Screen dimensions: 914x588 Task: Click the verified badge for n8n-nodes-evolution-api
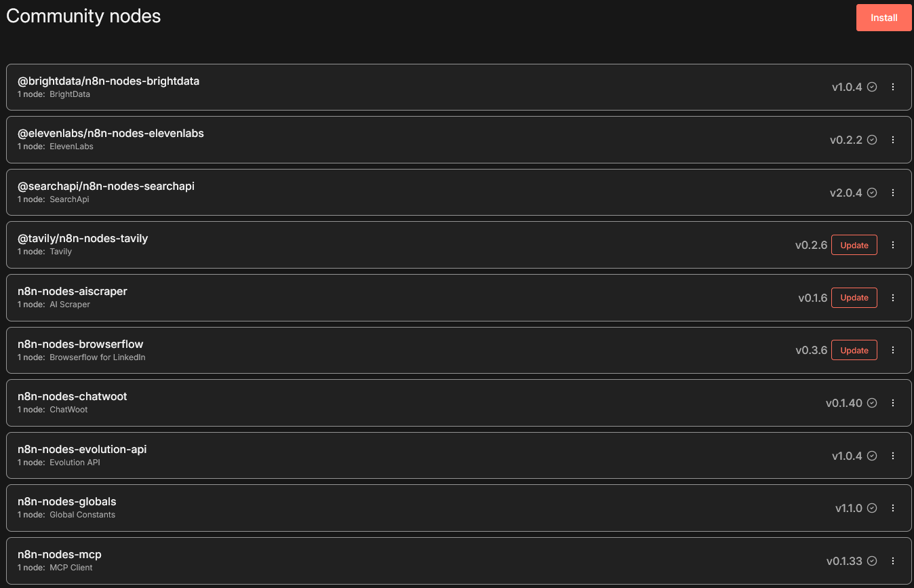point(873,456)
